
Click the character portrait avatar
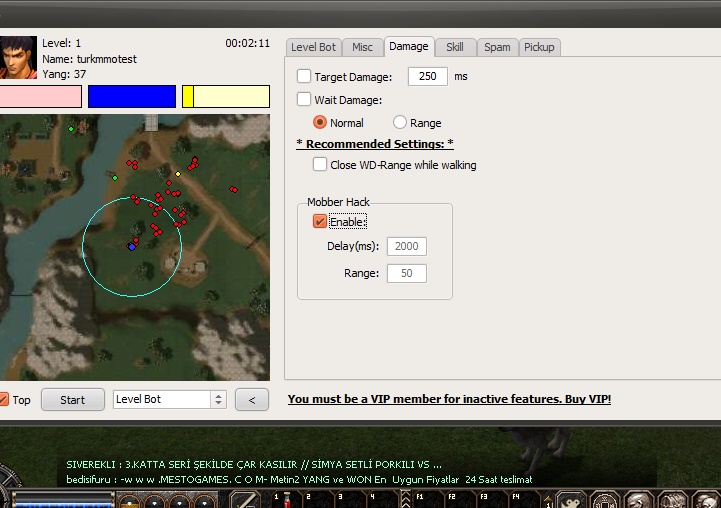pyautogui.click(x=18, y=58)
